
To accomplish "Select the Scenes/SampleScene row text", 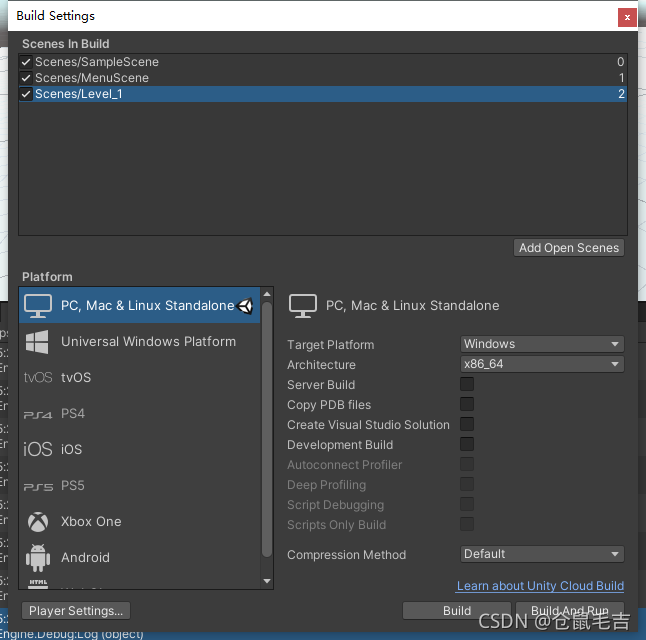I will pos(97,62).
